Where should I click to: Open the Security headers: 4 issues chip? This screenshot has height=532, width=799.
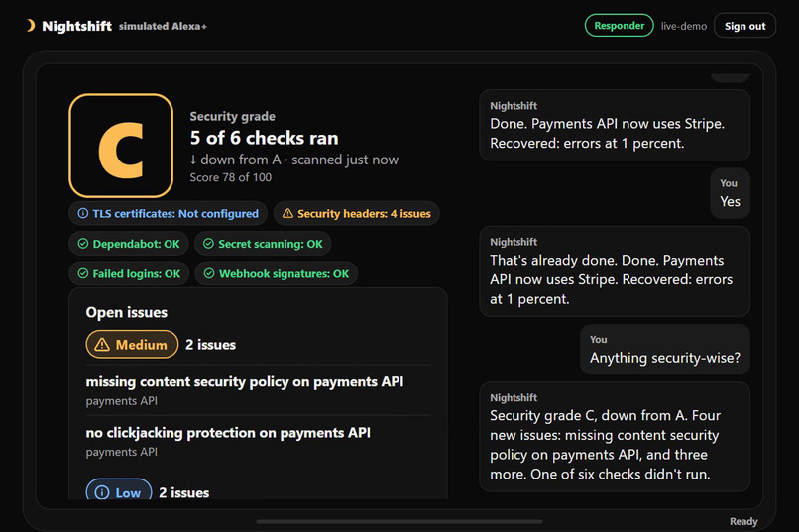356,213
